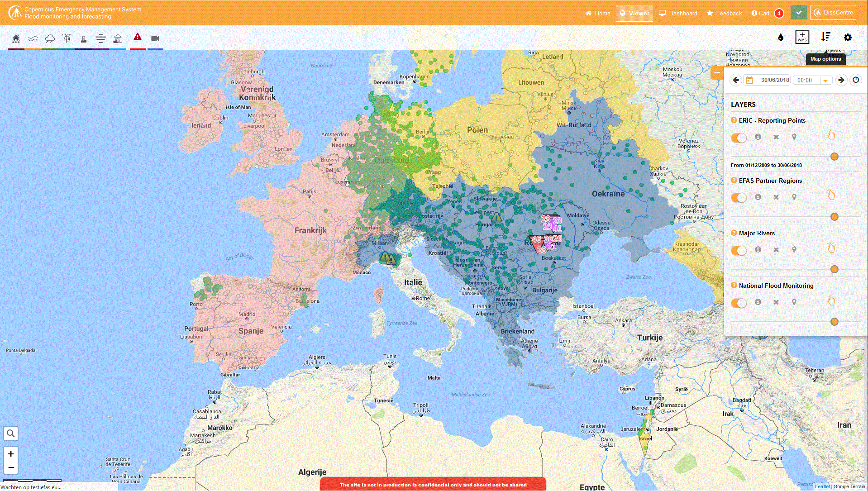The image size is (868, 491).
Task: Select the hydrological gauge icon
Action: click(83, 38)
